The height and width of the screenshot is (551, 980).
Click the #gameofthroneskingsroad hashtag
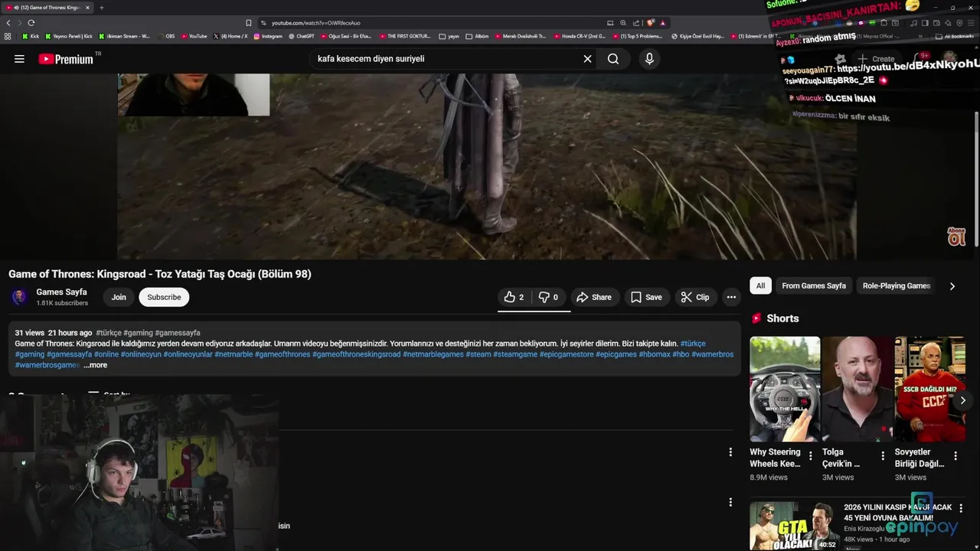point(357,354)
